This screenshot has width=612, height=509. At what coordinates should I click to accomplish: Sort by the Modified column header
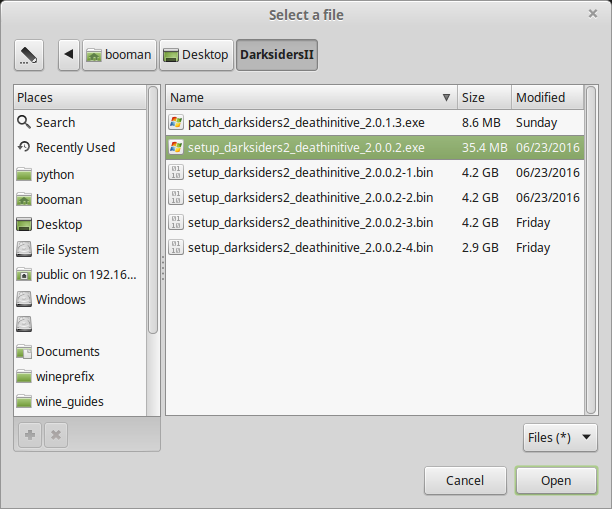pyautogui.click(x=548, y=97)
